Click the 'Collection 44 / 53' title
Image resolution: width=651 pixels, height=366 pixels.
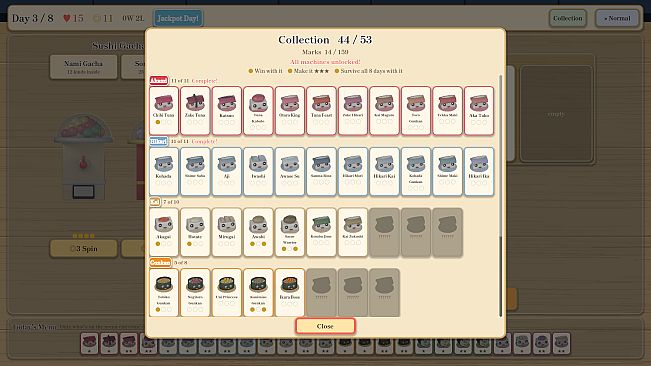(x=325, y=39)
